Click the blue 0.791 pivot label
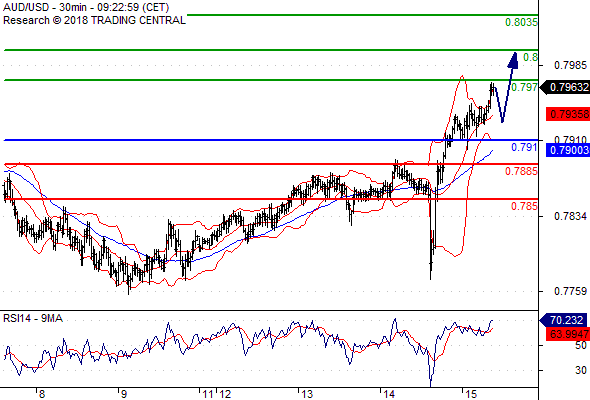Screen dimensions: 590x400 (x=524, y=148)
